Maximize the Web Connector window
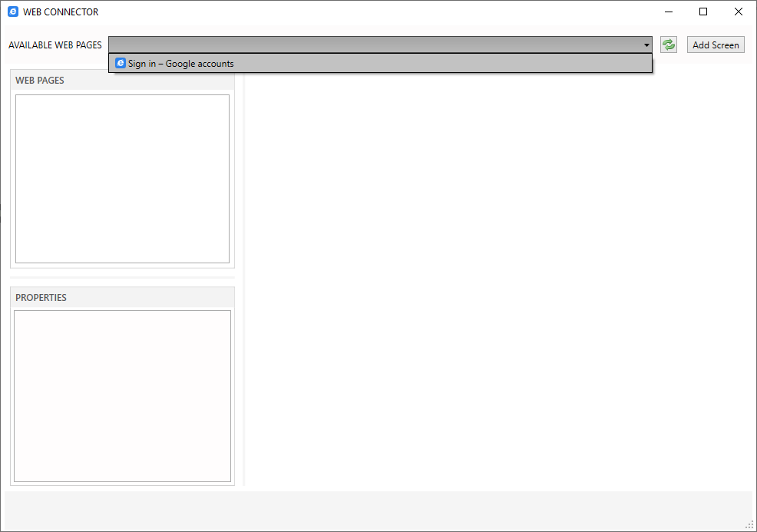Viewport: 757px width, 532px height. pyautogui.click(x=703, y=12)
